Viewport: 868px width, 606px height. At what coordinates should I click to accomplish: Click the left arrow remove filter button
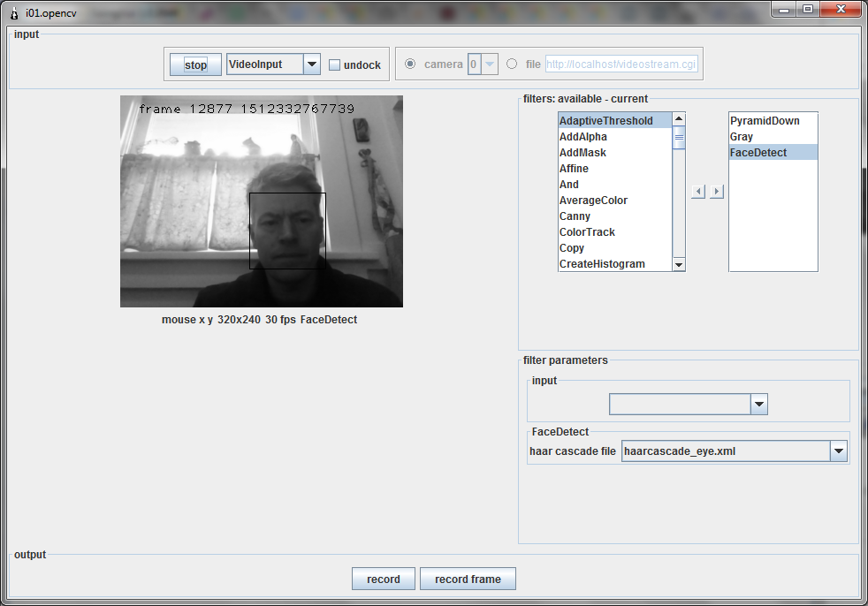[x=698, y=192]
